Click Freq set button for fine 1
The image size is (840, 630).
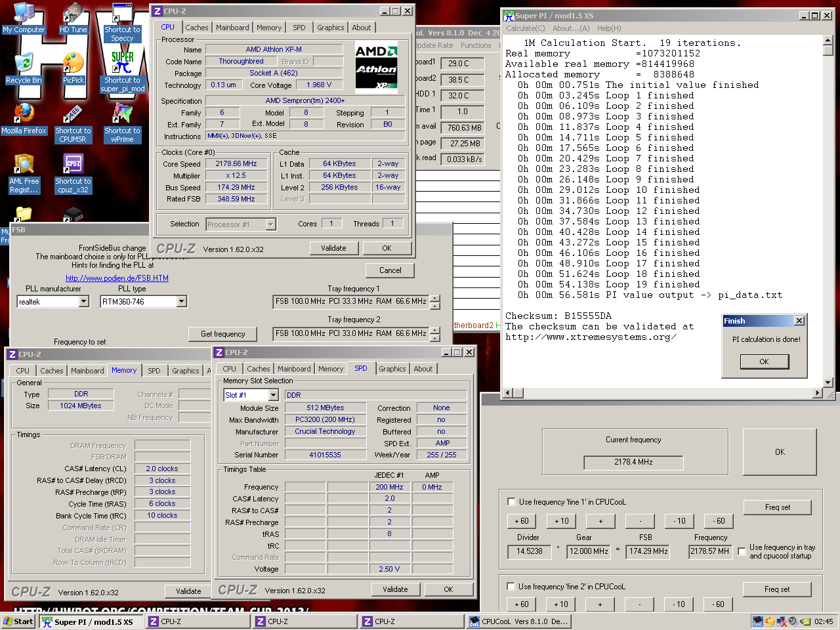tap(778, 507)
